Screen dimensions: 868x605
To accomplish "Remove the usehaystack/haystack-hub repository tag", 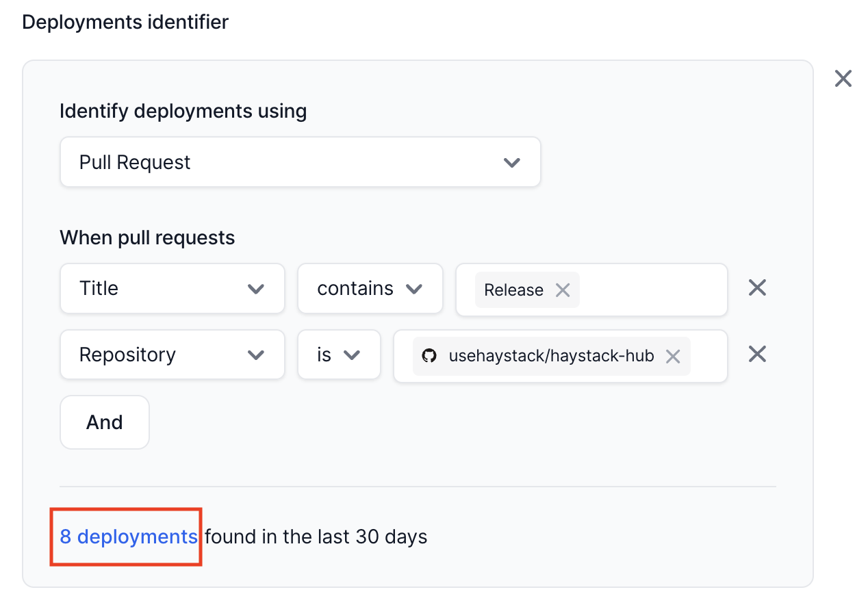I will (673, 357).
